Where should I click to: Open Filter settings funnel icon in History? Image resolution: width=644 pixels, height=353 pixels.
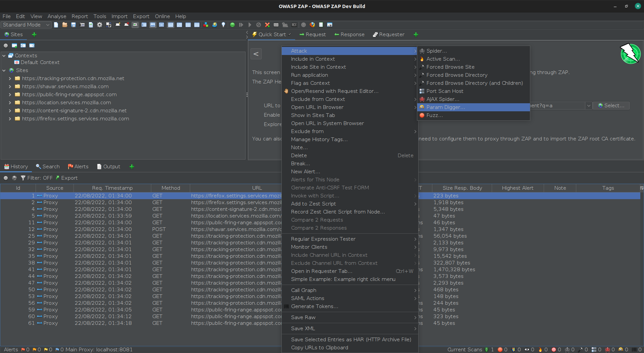tap(23, 178)
